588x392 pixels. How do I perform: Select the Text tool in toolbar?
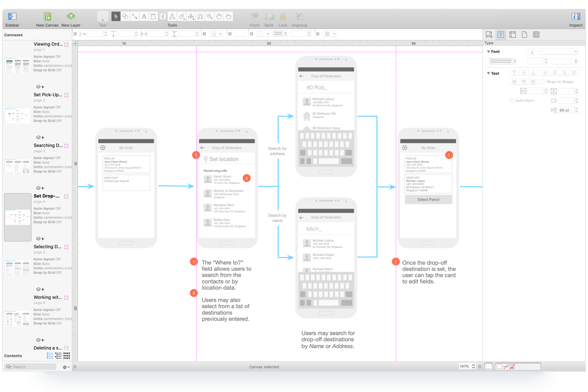(144, 17)
